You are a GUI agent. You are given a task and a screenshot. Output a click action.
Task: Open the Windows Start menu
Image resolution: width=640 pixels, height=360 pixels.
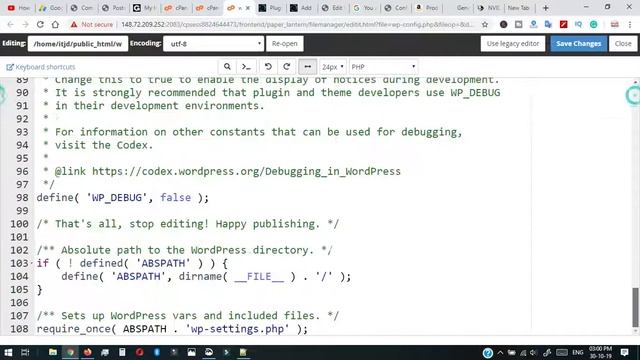point(8,352)
